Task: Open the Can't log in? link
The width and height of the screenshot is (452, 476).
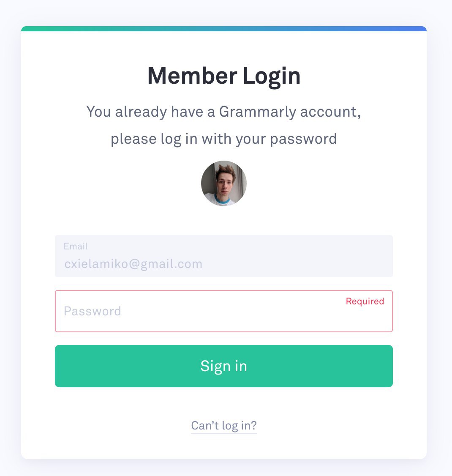Action: [x=224, y=426]
